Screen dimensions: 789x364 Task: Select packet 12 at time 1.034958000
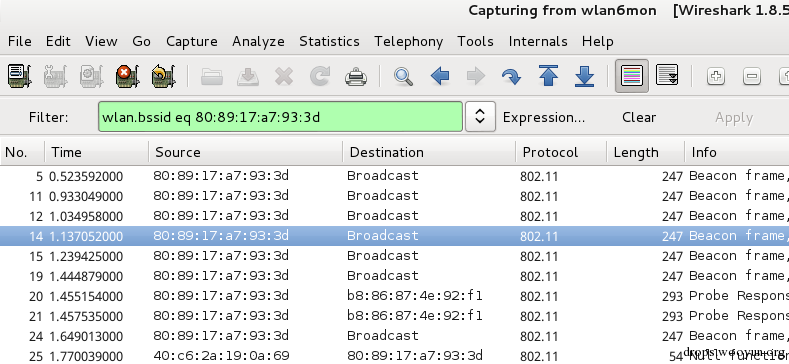click(394, 216)
